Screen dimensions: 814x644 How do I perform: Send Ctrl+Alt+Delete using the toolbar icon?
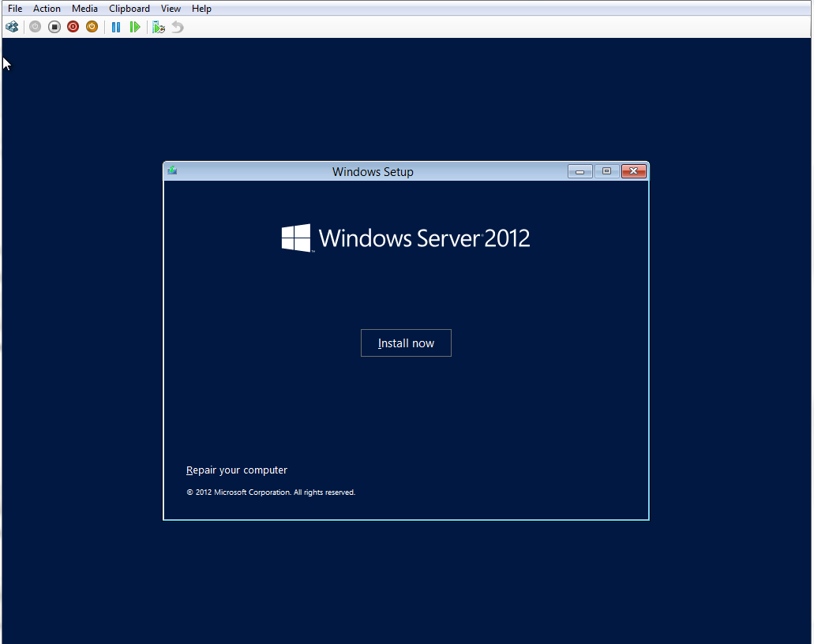[x=12, y=27]
